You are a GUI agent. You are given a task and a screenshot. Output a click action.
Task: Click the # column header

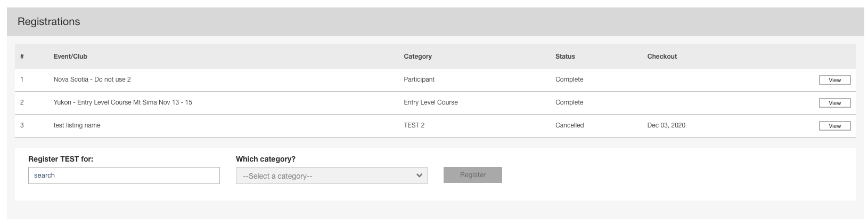pos(22,57)
